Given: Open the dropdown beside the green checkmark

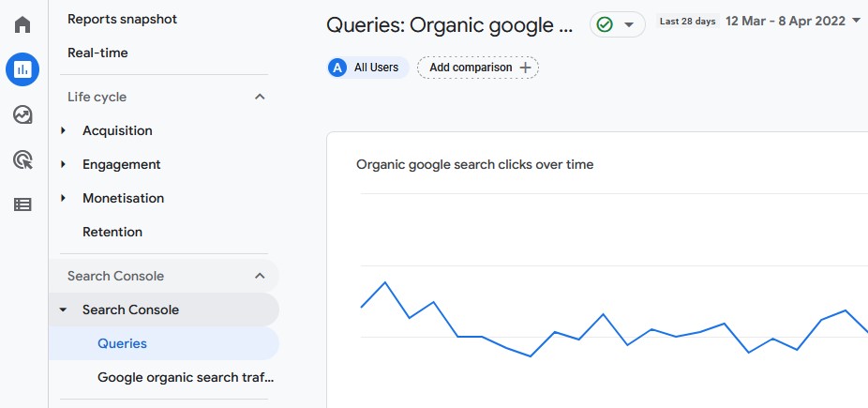Looking at the screenshot, I should click(x=629, y=25).
